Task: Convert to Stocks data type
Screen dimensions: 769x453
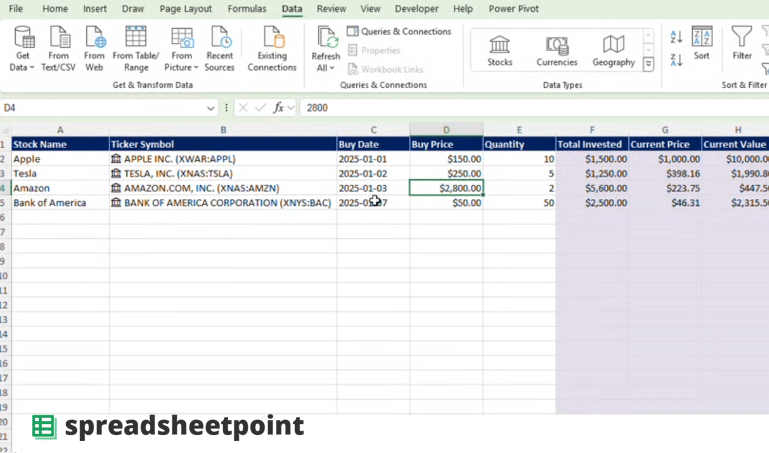Action: pyautogui.click(x=500, y=51)
